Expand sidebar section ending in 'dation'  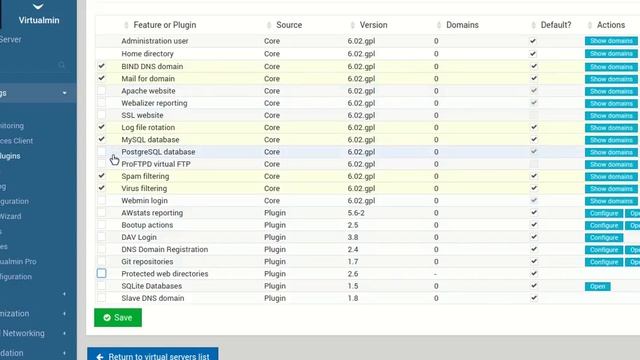click(x=64, y=353)
